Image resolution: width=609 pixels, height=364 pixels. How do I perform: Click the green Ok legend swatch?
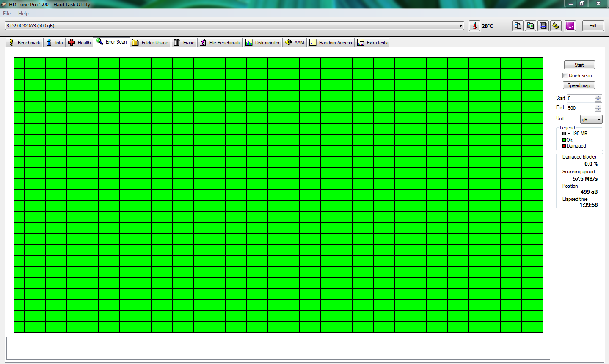pos(564,140)
